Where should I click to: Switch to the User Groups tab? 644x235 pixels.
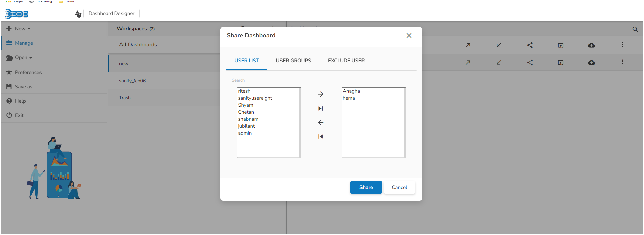click(x=293, y=61)
